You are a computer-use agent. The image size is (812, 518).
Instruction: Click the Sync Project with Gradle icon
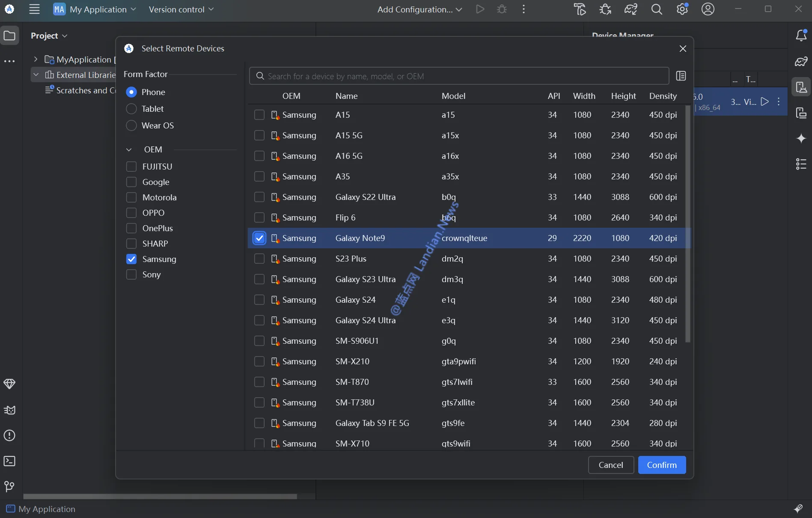[x=580, y=9]
